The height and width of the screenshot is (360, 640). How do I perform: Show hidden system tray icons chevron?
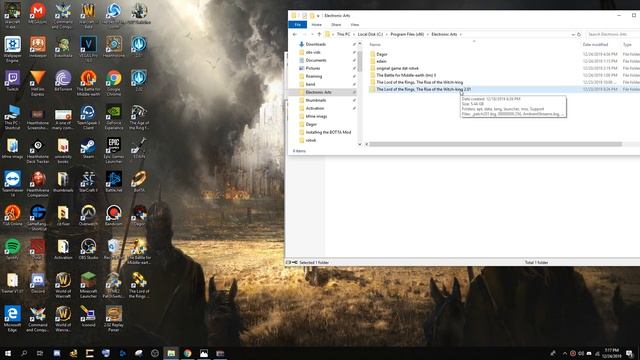(x=565, y=353)
